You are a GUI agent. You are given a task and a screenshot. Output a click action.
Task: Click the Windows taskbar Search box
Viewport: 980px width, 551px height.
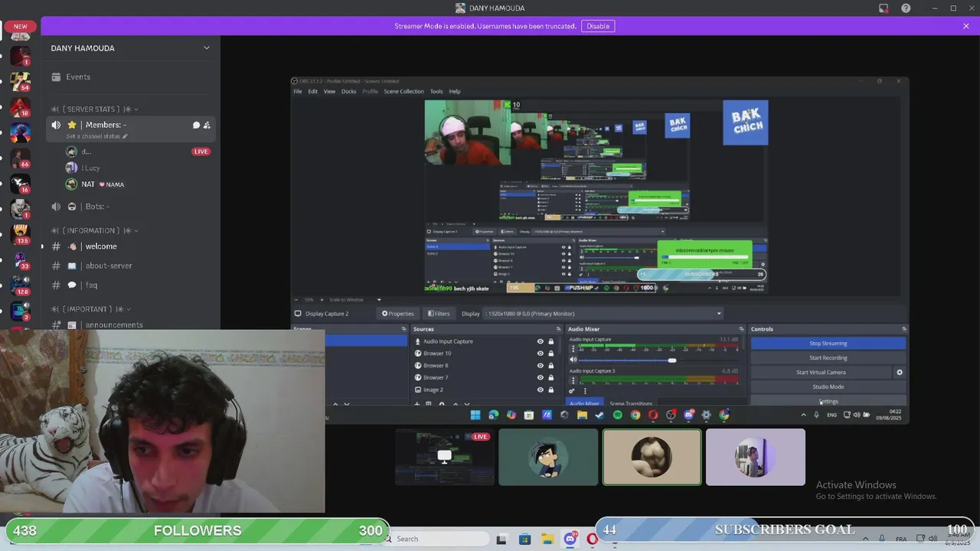437,539
